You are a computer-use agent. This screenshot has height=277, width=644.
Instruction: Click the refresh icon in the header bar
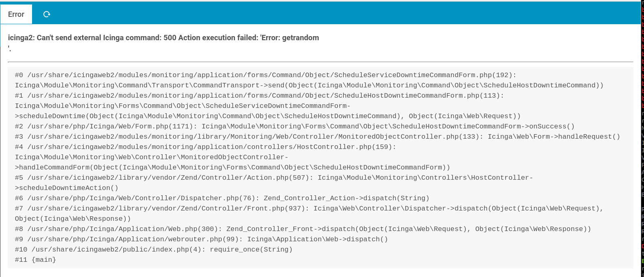(47, 14)
